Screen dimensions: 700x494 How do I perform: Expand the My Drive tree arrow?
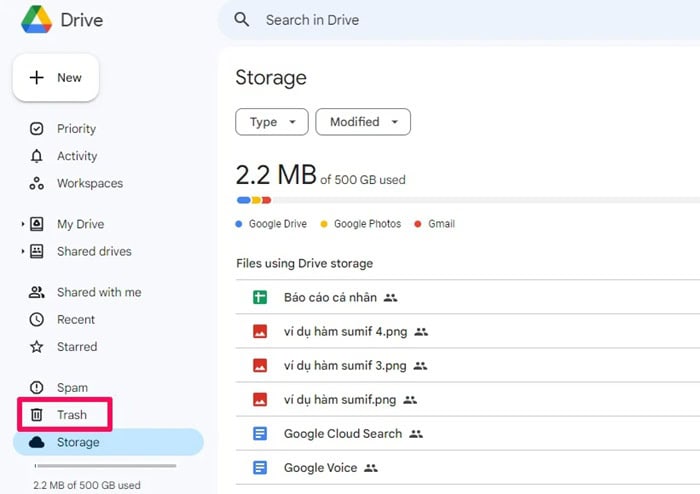22,225
